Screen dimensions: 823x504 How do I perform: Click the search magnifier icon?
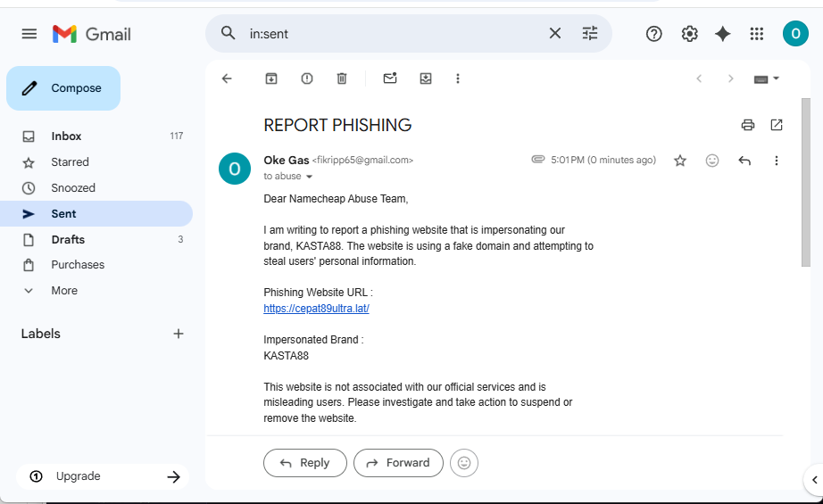[x=228, y=34]
